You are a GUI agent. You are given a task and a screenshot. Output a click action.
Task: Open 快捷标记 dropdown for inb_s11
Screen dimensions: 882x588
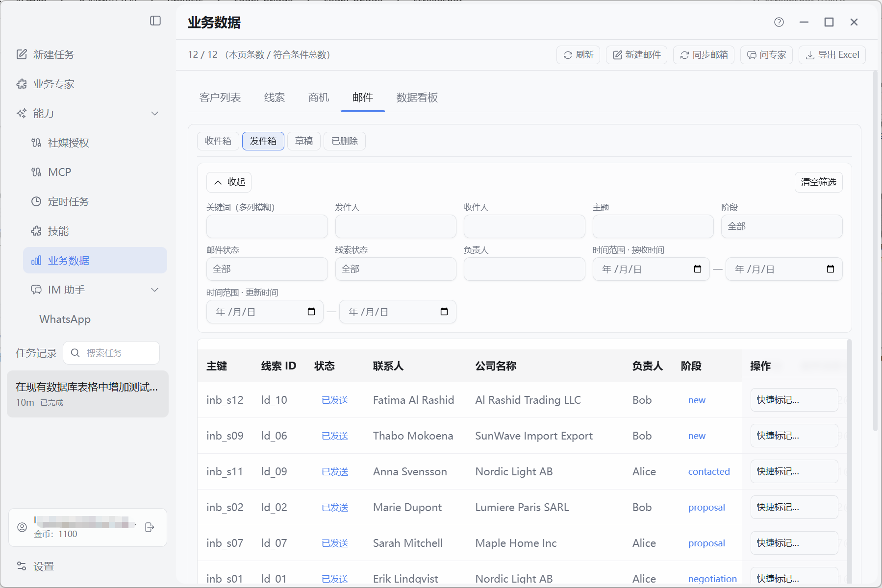pos(794,471)
